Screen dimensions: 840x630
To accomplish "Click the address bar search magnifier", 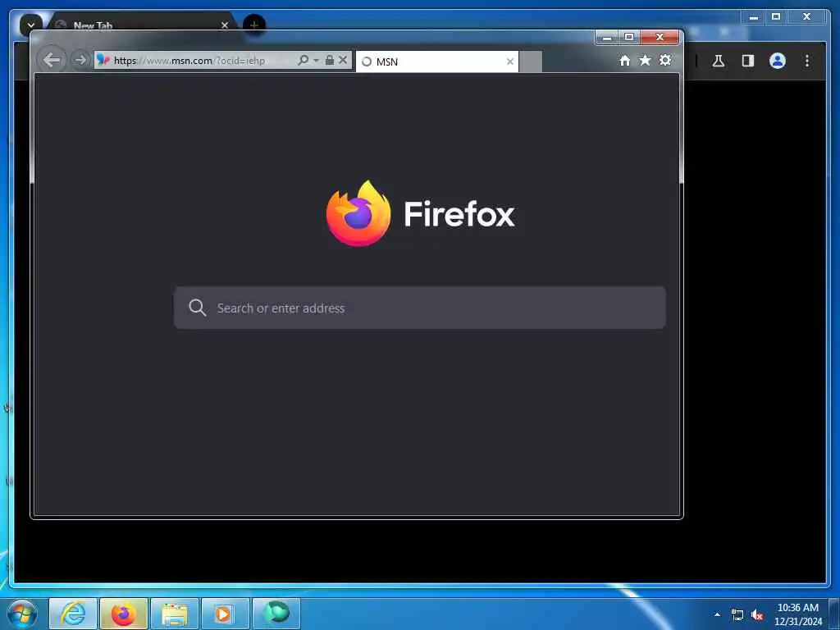I will pos(304,60).
